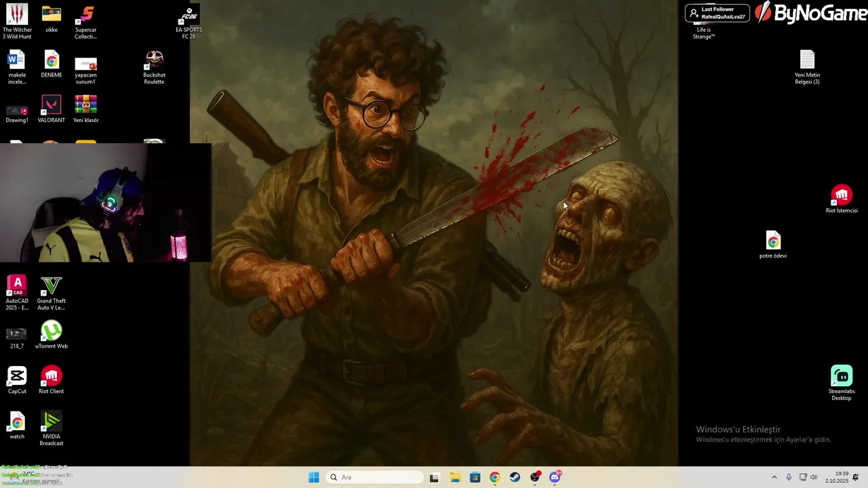This screenshot has width=868, height=488.
Task: Open network settings tray icon
Action: 803,477
